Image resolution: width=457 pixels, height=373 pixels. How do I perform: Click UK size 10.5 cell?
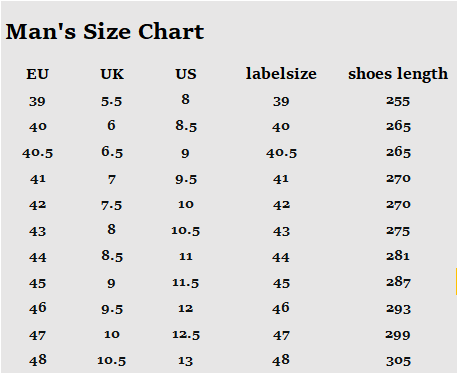tap(112, 361)
